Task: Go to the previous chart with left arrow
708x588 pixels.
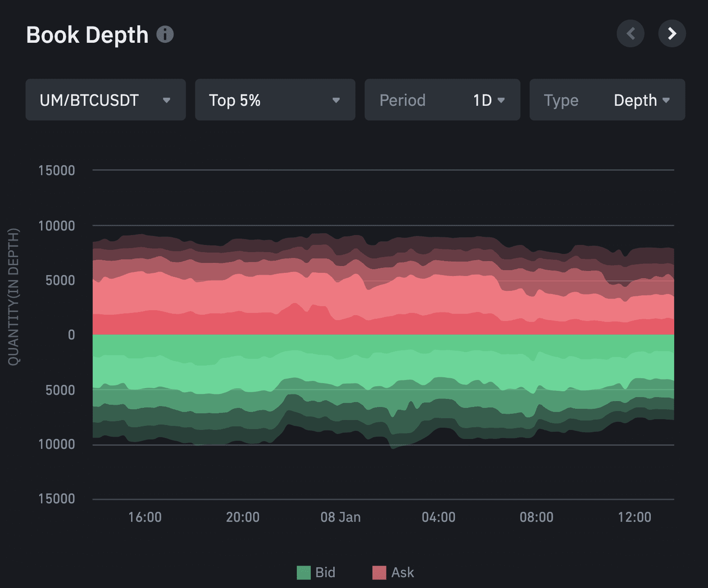Action: [x=630, y=34]
